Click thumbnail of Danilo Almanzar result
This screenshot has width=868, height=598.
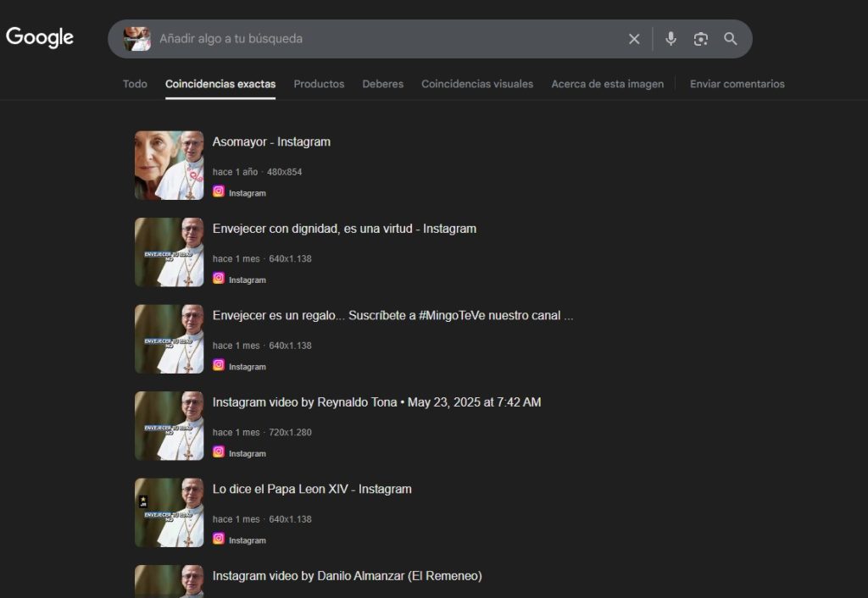(x=169, y=581)
